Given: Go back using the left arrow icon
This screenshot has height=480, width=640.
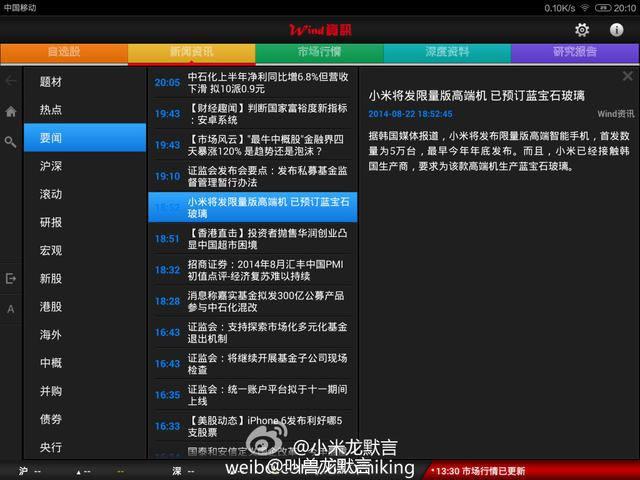Looking at the screenshot, I should pos(11,81).
